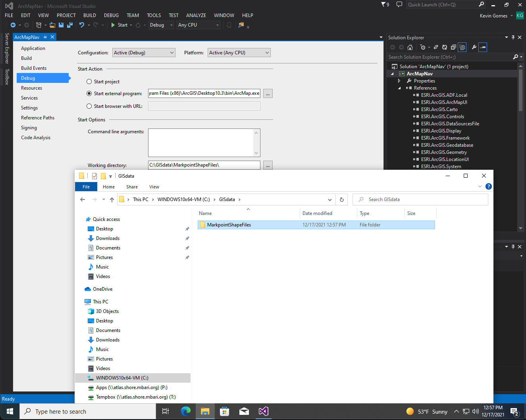Select Start external program radio button

(89, 94)
